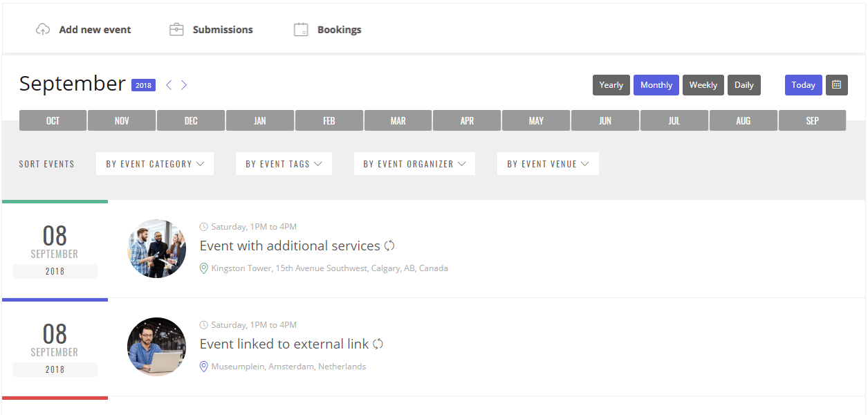
Task: Open the man with laptop event thumbnail
Action: click(x=157, y=347)
